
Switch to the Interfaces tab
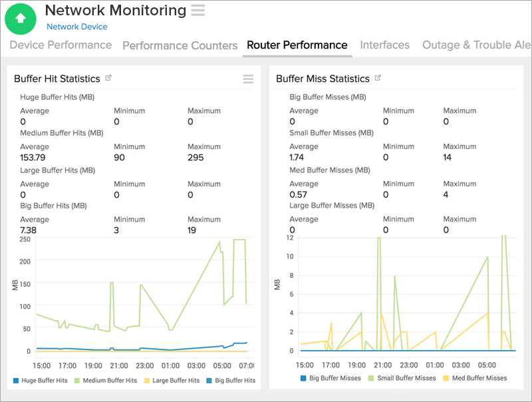click(385, 45)
